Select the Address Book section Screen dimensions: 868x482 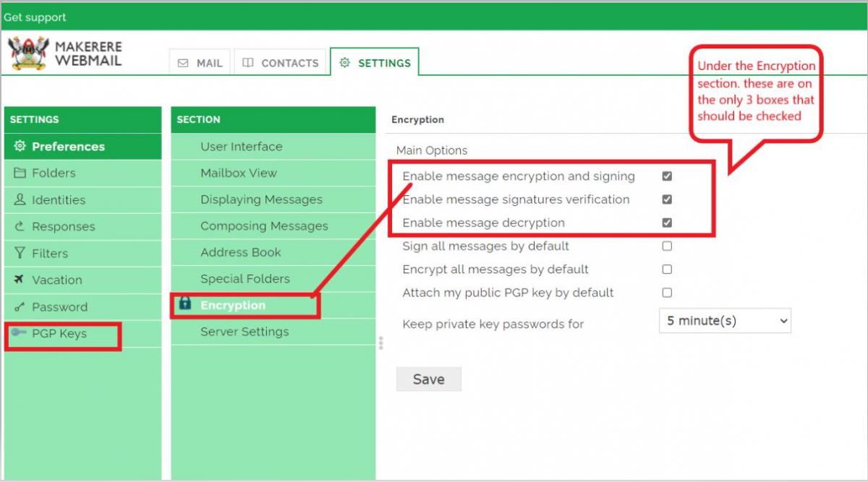point(273,252)
